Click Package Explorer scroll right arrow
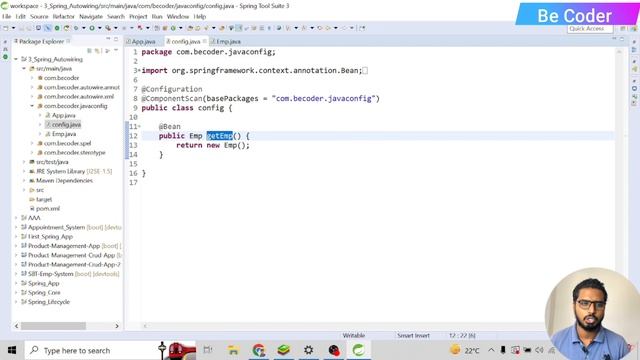 117,326
